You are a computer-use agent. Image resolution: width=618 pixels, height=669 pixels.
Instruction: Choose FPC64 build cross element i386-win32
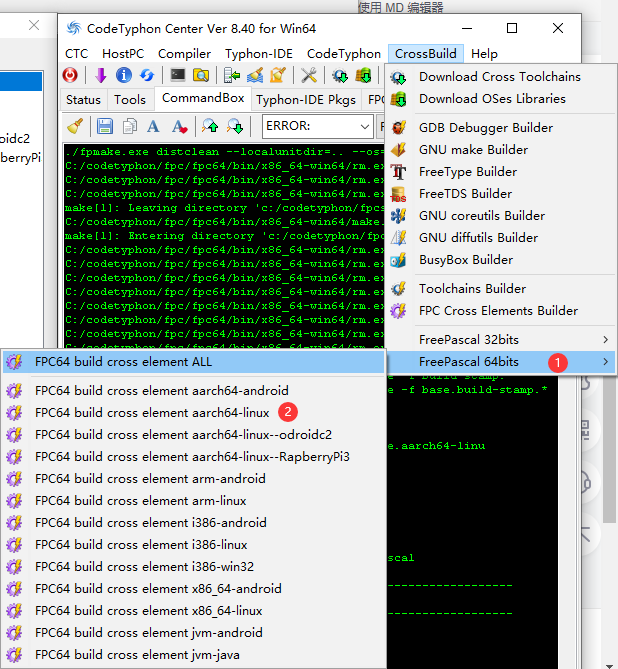194,567
